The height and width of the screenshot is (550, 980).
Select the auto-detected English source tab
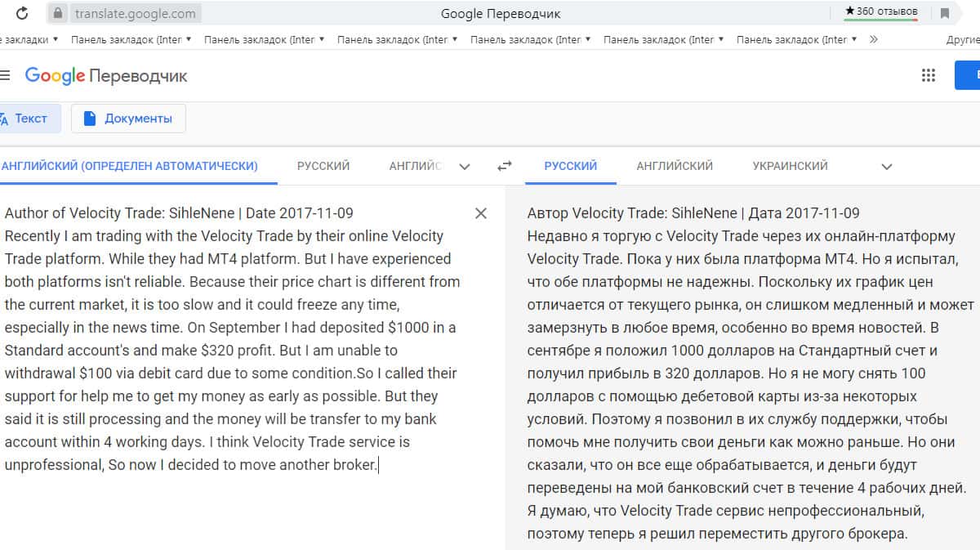(131, 166)
